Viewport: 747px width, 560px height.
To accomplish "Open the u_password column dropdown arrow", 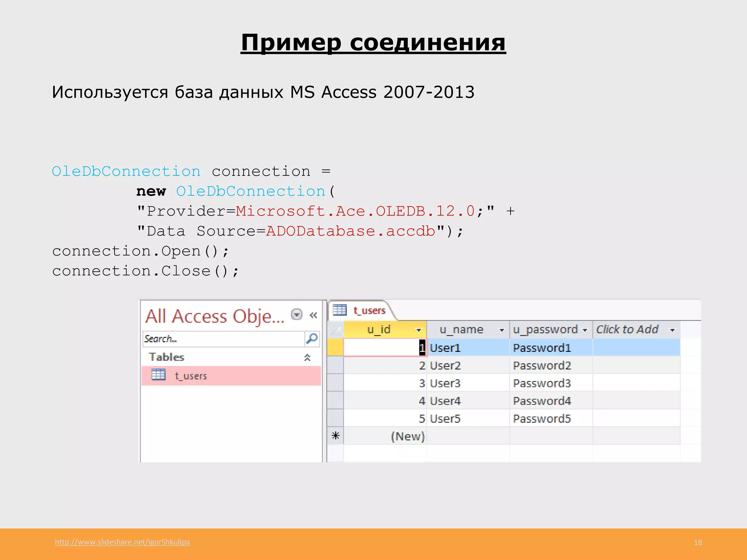I will point(585,330).
